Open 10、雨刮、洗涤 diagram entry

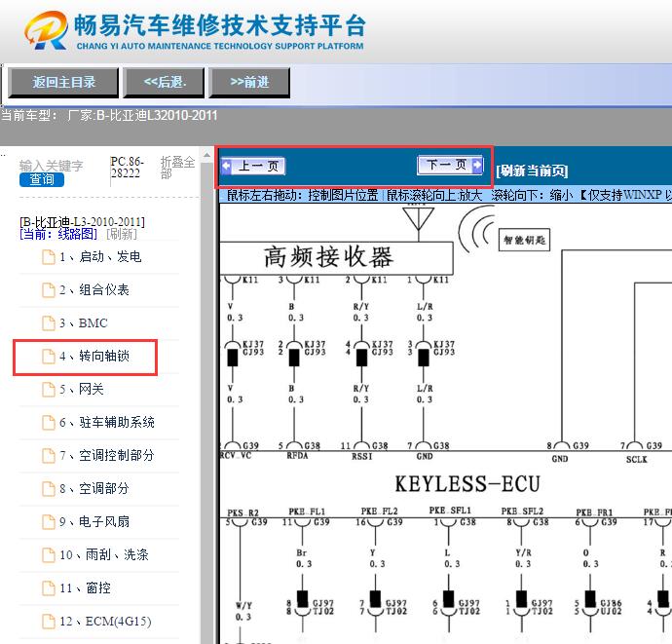coord(103,554)
